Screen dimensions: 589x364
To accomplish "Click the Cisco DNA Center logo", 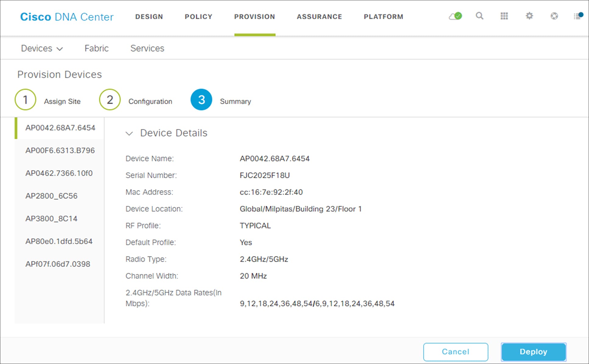I will (x=67, y=17).
